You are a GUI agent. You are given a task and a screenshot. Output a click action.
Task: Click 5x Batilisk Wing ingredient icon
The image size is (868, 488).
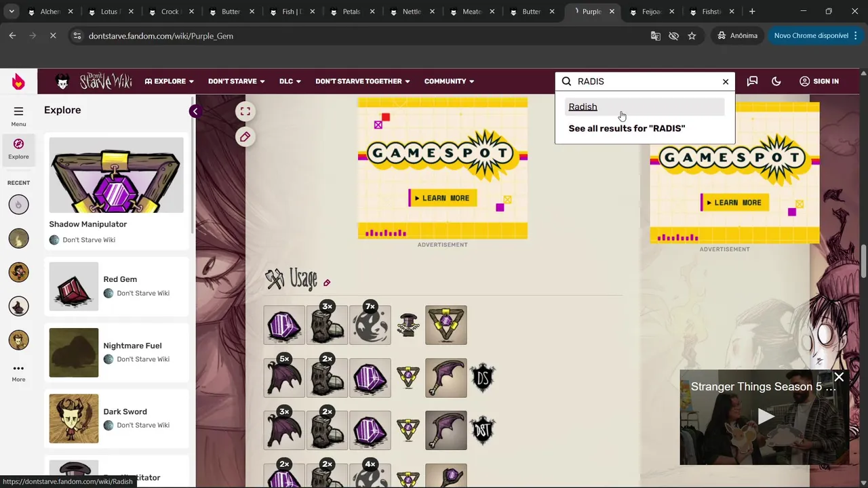(x=284, y=378)
